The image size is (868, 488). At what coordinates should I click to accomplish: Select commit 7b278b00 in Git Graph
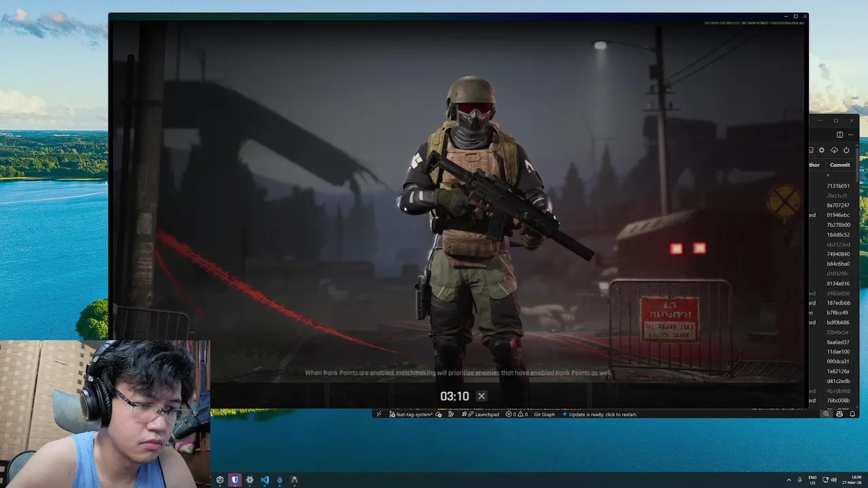tap(838, 225)
